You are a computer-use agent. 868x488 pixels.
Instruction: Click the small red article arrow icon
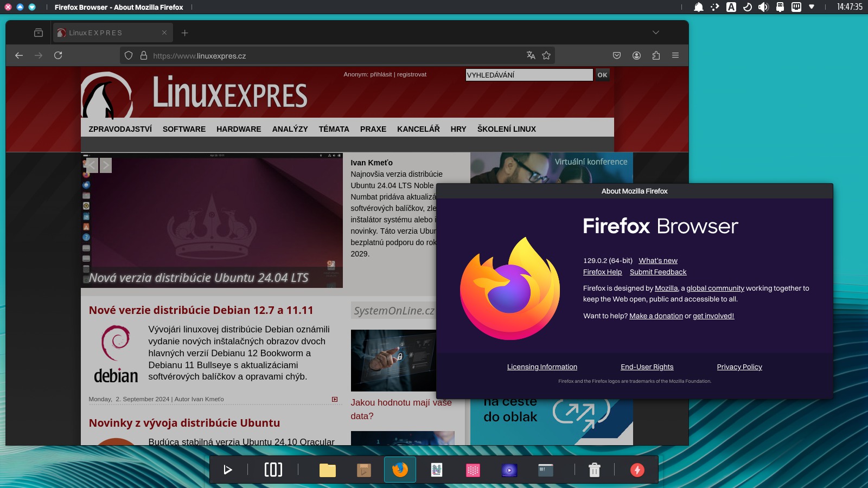pos(335,399)
